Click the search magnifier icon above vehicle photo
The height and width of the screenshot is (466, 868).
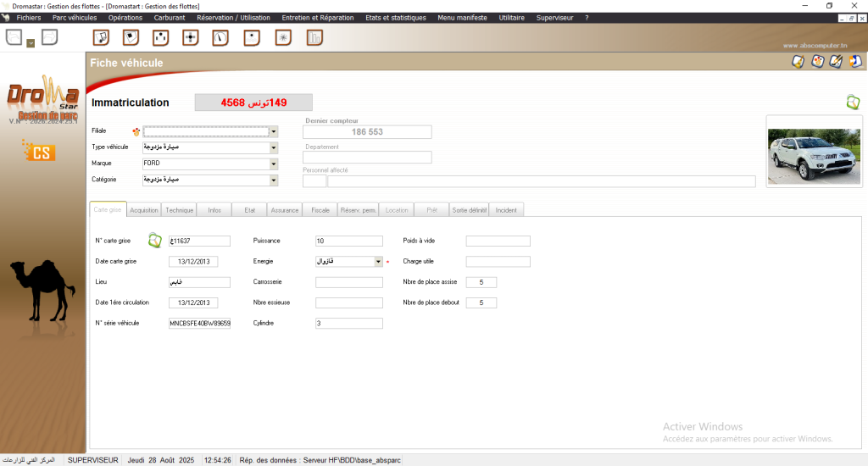click(853, 103)
